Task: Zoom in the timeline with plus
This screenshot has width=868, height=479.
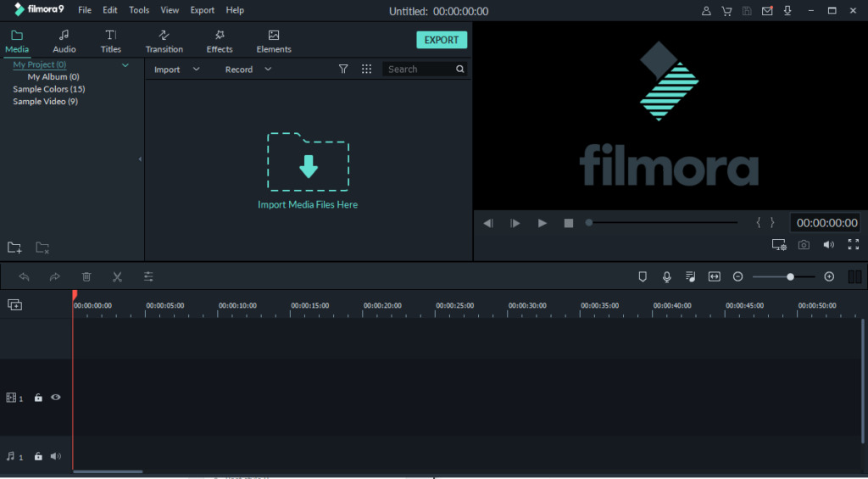Action: point(829,276)
